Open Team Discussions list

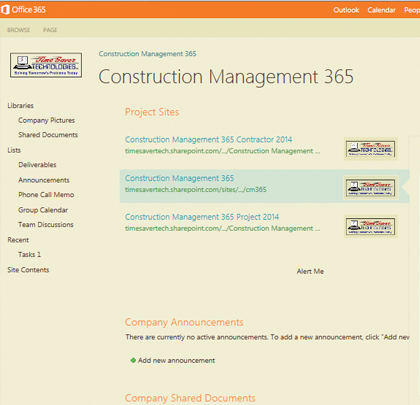[46, 225]
